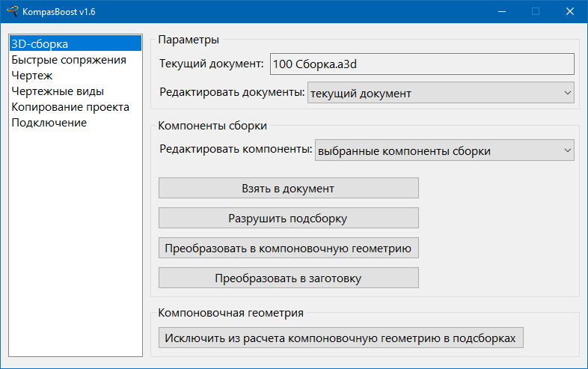Click the Преобразовать в заготовку button
The width and height of the screenshot is (588, 369).
click(x=288, y=278)
